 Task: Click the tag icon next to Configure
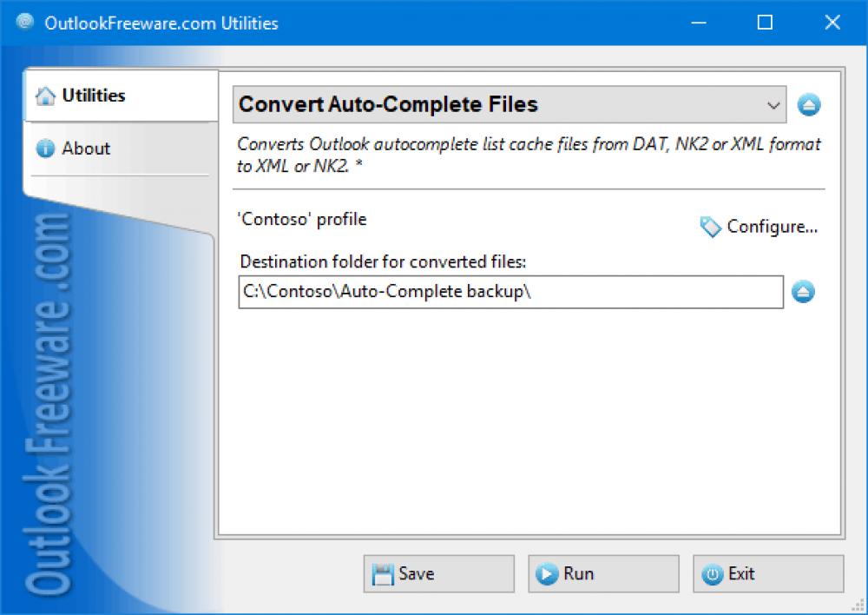[x=709, y=226]
